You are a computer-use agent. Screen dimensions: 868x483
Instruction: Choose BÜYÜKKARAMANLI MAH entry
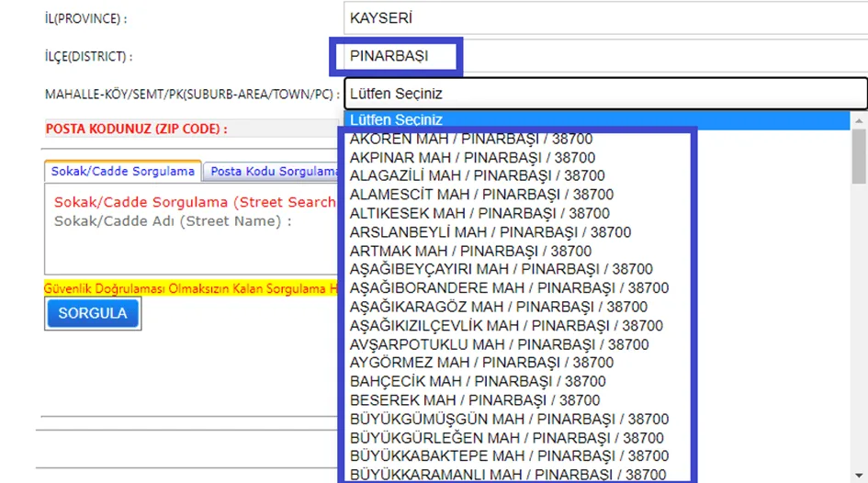pos(597,475)
